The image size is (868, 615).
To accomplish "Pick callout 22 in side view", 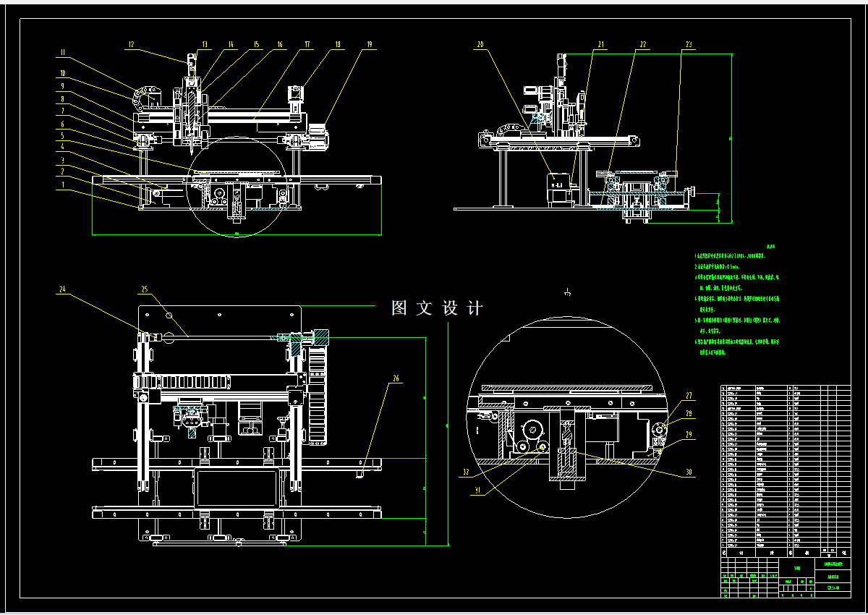I will click(x=642, y=44).
